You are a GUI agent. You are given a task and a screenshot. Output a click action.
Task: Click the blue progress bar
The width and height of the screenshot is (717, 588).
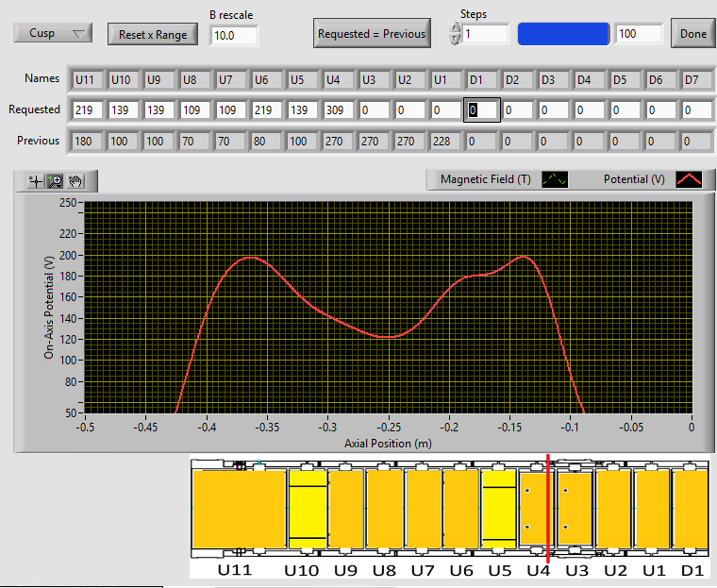pos(563,34)
